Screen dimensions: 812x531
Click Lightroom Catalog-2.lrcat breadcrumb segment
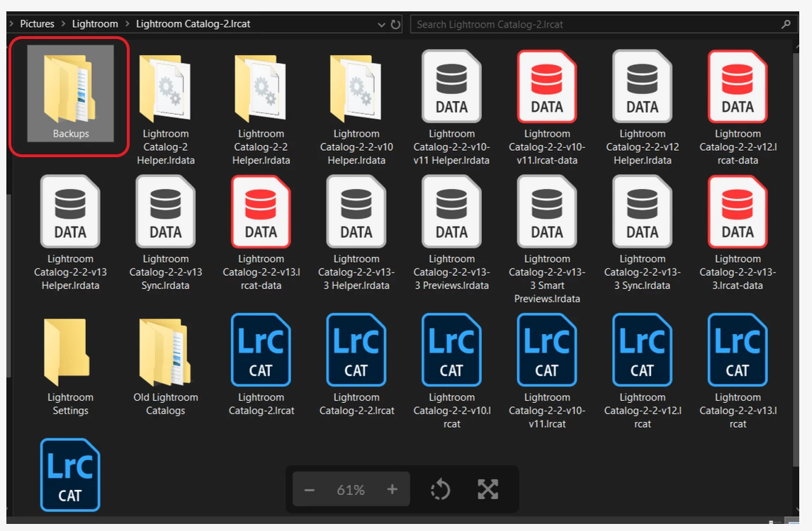tap(193, 24)
